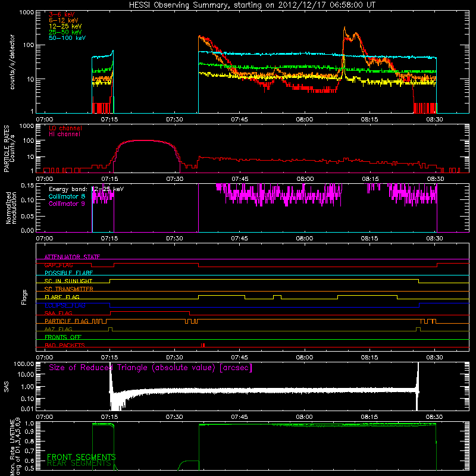Click the SAA FLAG label

(58, 313)
